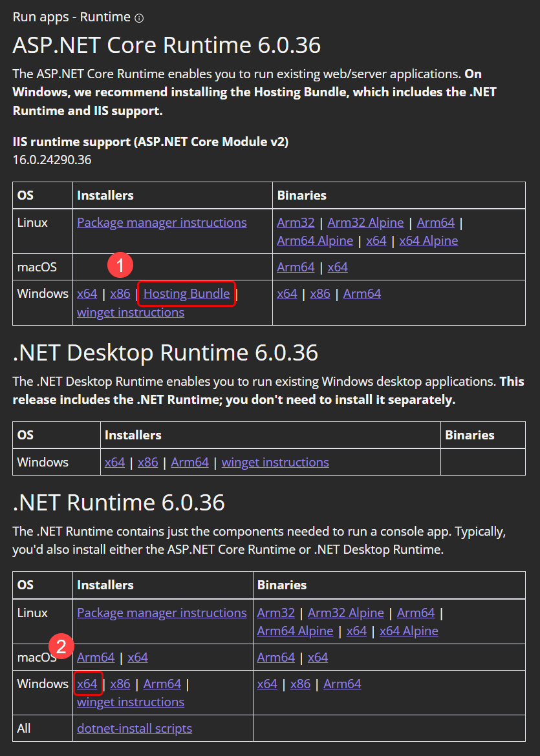Open the dotnet-install scripts link
Viewport: 540px width, 756px height.
tap(134, 728)
